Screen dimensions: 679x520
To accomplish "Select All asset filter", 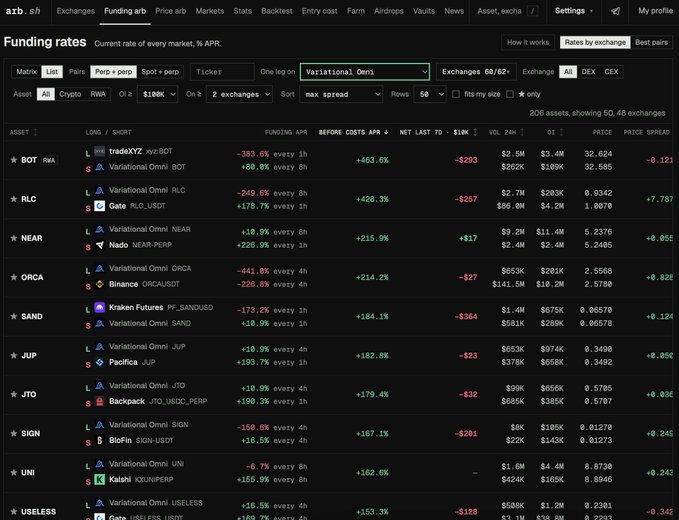I will click(x=46, y=94).
